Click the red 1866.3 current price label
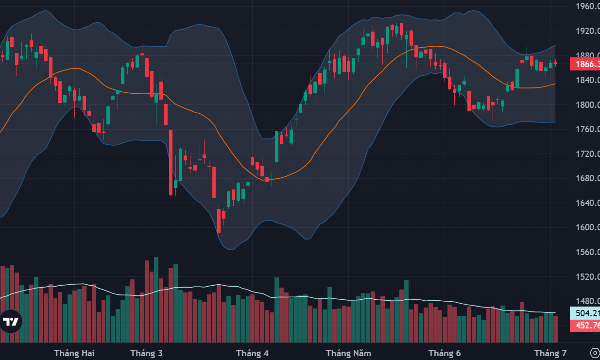The image size is (600, 360). click(x=585, y=64)
